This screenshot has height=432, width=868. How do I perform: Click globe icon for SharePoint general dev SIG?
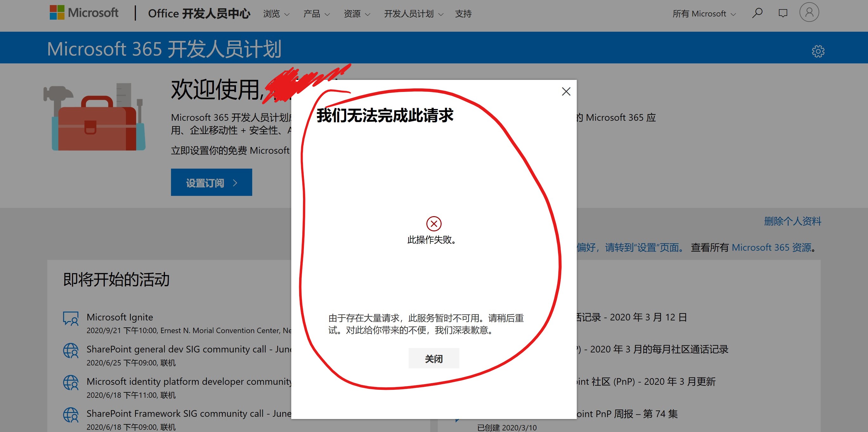click(x=71, y=351)
